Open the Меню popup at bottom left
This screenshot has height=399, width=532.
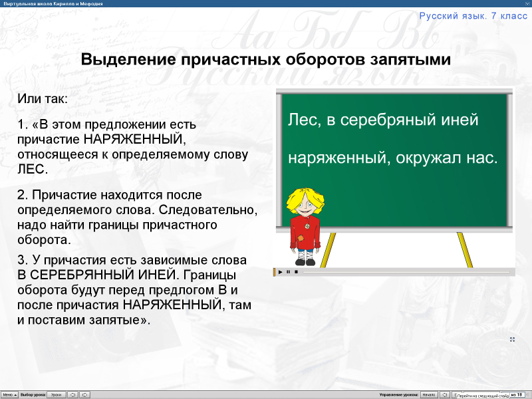[x=9, y=394]
